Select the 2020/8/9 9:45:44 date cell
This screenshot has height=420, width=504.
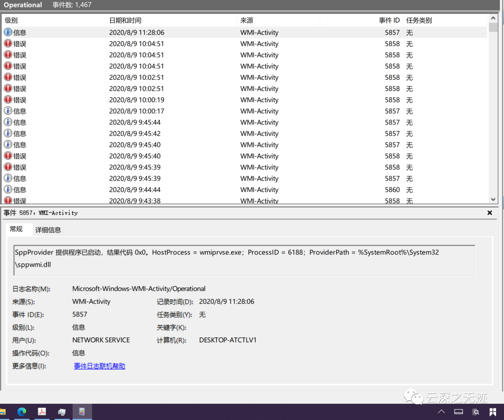(x=135, y=122)
